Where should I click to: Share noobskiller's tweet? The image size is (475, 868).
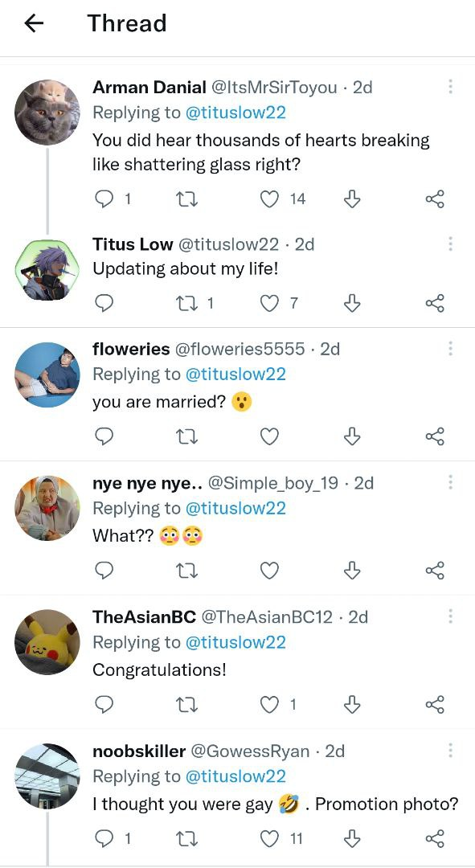tap(435, 838)
